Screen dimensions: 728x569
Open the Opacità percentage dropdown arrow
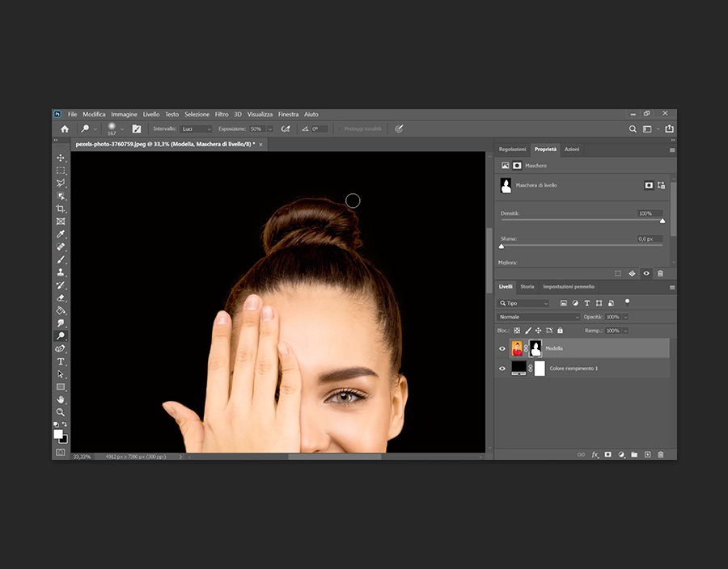(625, 317)
